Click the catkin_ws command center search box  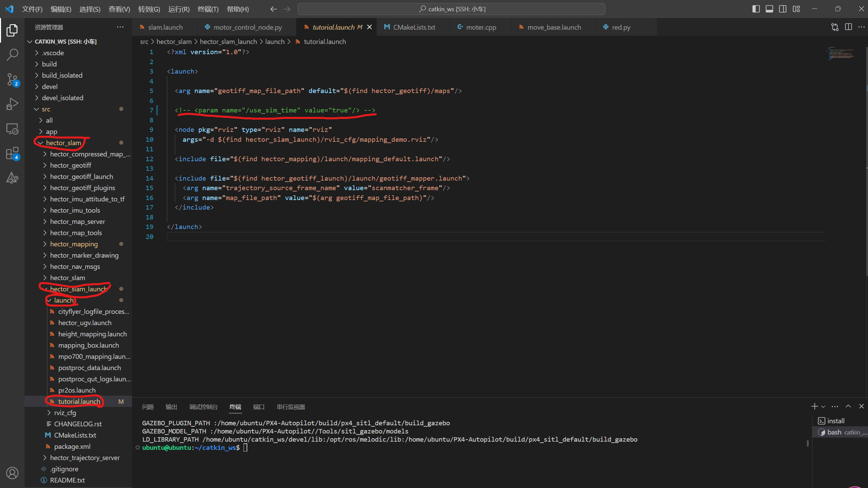point(451,9)
